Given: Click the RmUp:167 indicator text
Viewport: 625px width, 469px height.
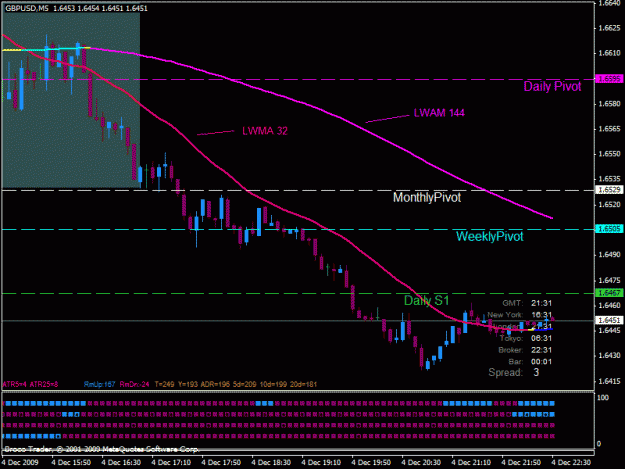Looking at the screenshot, I should tap(99, 385).
